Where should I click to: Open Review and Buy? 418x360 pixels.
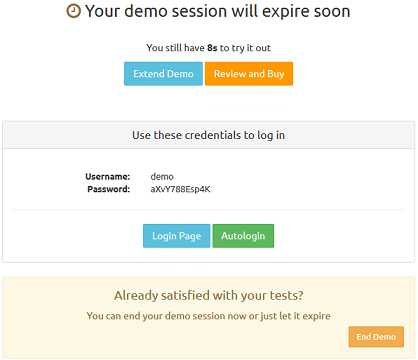(x=249, y=74)
